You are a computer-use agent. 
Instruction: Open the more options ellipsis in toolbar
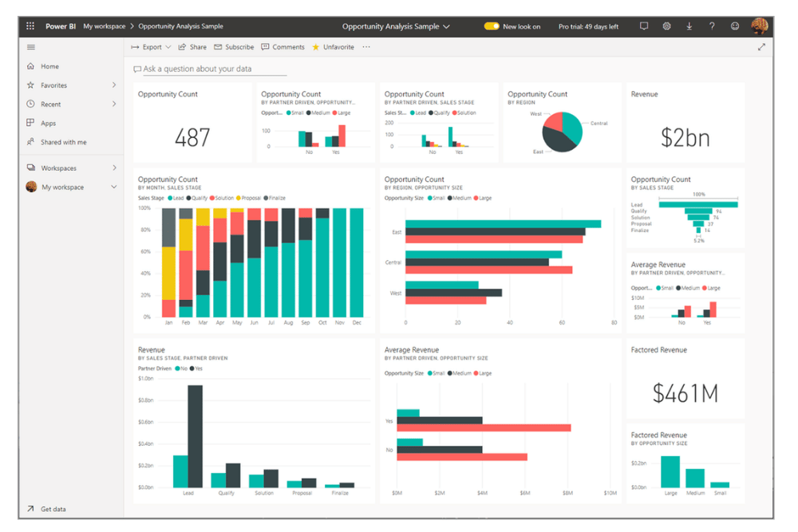tap(366, 47)
